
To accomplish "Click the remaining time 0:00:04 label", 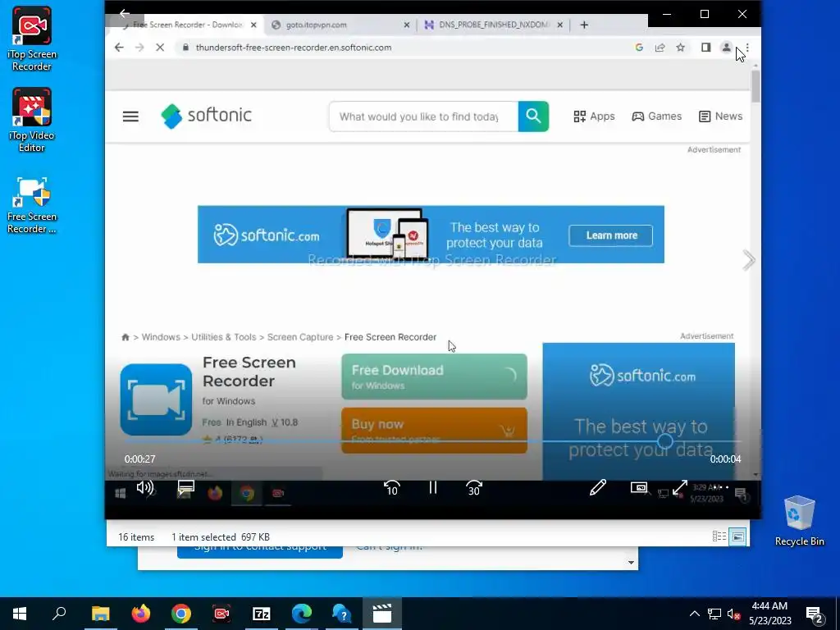I will 725,459.
